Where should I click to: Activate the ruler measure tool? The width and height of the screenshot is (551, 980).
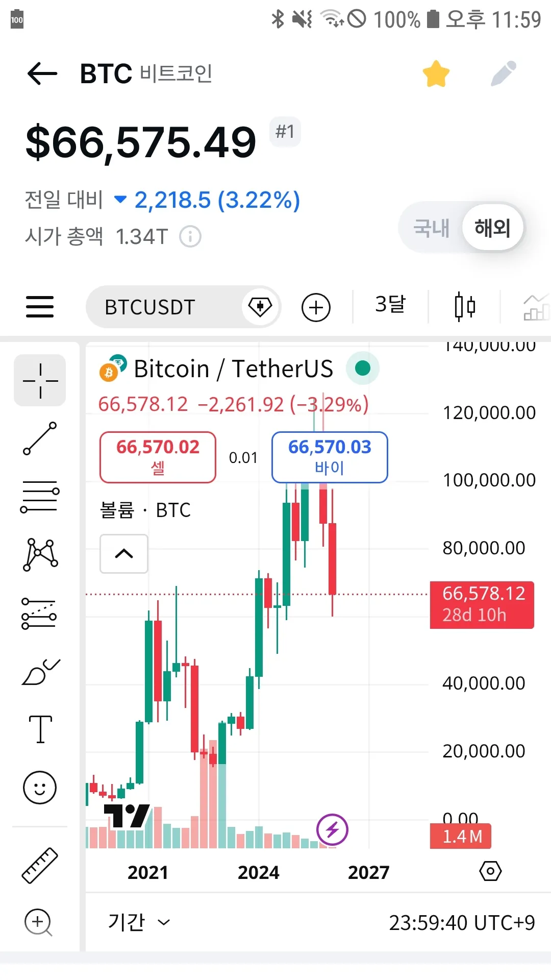(x=40, y=866)
